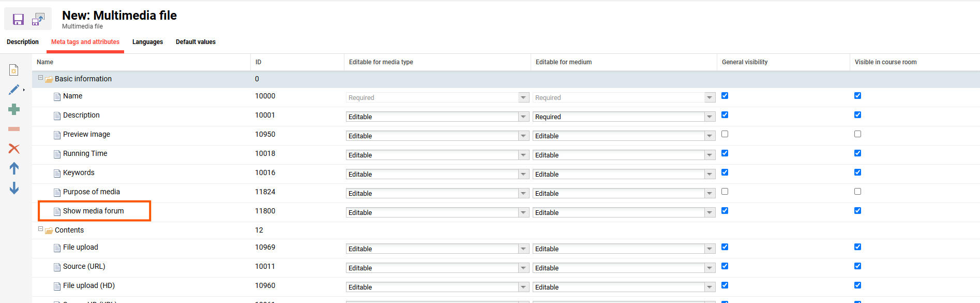Click the green plus add icon
Viewport: 980px width, 303px height.
tap(14, 109)
